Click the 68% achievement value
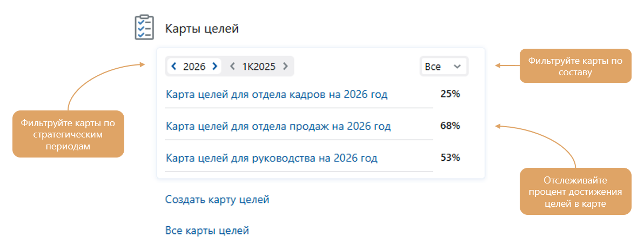This screenshot has height=249, width=644. click(x=450, y=126)
